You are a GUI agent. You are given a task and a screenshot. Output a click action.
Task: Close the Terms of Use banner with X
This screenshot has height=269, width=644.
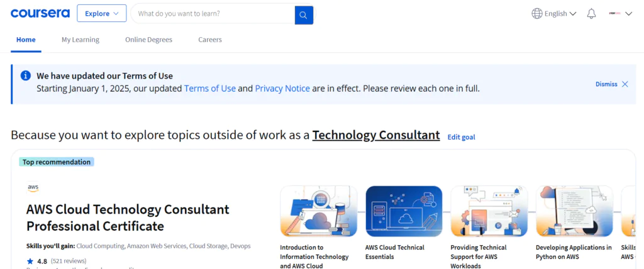point(625,84)
